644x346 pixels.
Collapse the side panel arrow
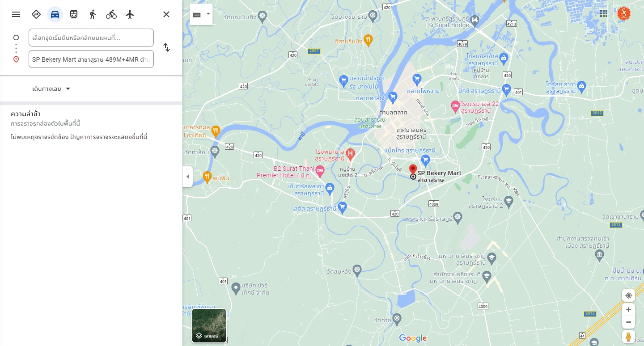coord(187,177)
